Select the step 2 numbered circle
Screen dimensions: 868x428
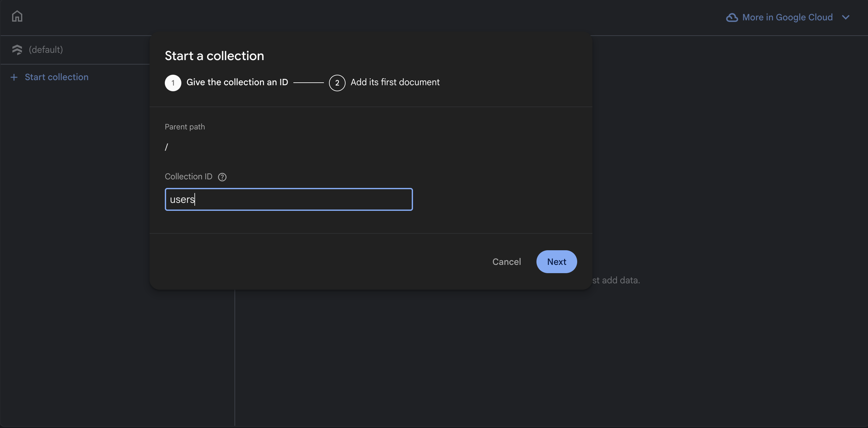(337, 82)
